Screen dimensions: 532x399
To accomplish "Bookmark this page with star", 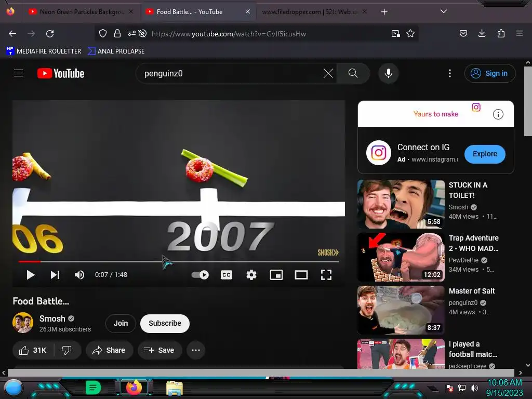I will coord(410,34).
